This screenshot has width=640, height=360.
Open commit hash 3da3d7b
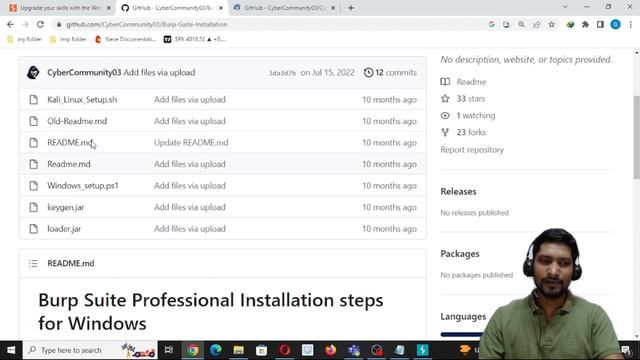point(282,73)
